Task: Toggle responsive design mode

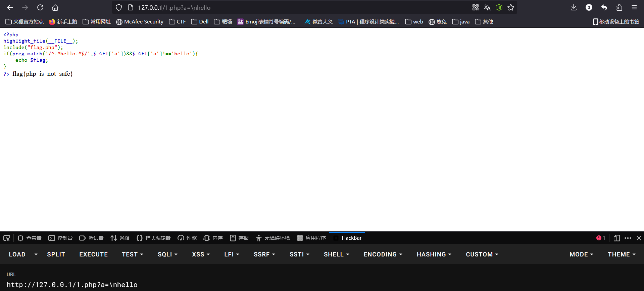Action: tap(616, 238)
